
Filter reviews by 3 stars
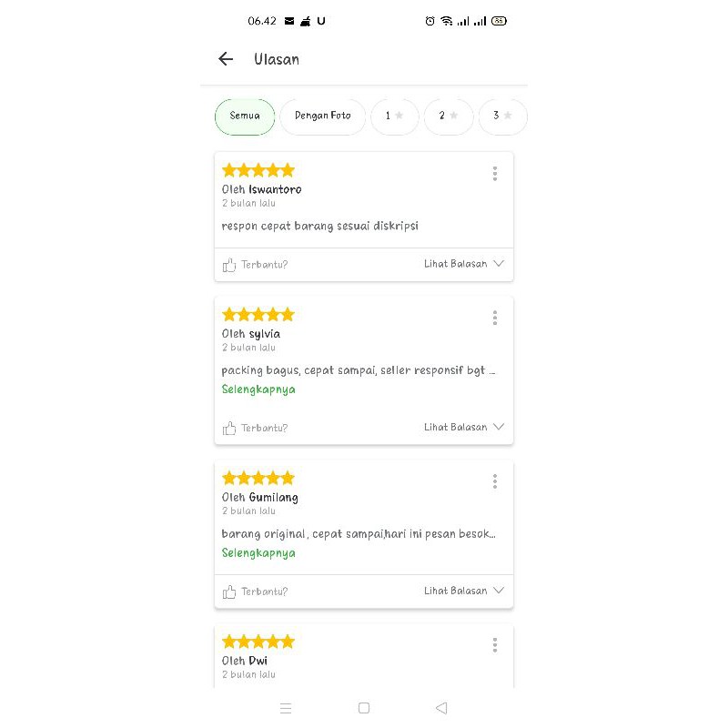coord(502,116)
